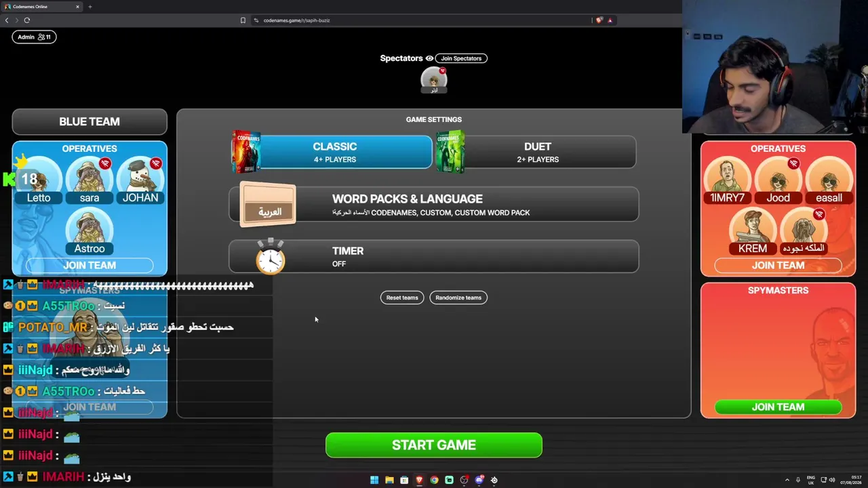Select the Duet 2+ players mode
This screenshot has height=488, width=868.
click(x=536, y=152)
